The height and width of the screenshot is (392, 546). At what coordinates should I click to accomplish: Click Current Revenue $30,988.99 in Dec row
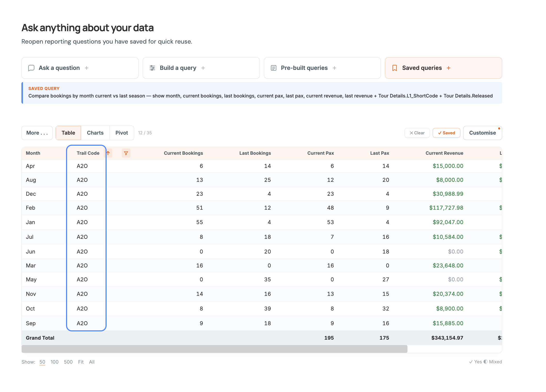point(448,194)
